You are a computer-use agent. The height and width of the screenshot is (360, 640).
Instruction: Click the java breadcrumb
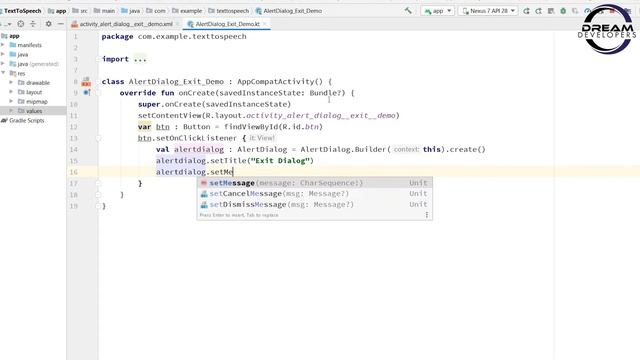[x=131, y=11]
